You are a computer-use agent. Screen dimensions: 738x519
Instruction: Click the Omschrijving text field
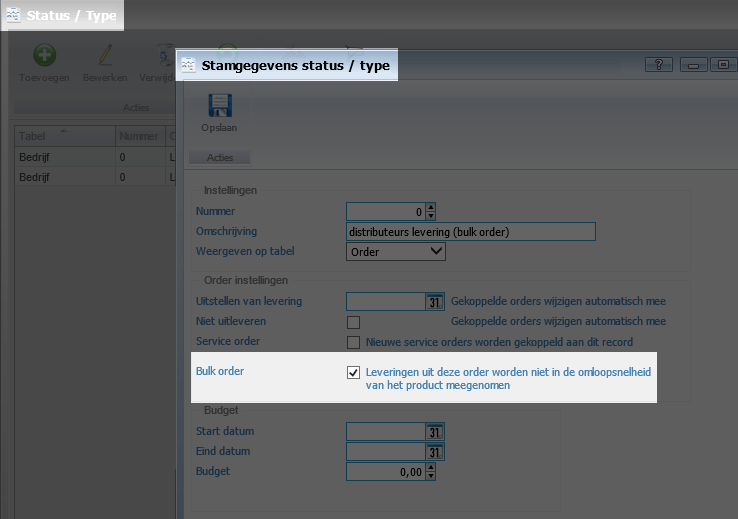[470, 232]
